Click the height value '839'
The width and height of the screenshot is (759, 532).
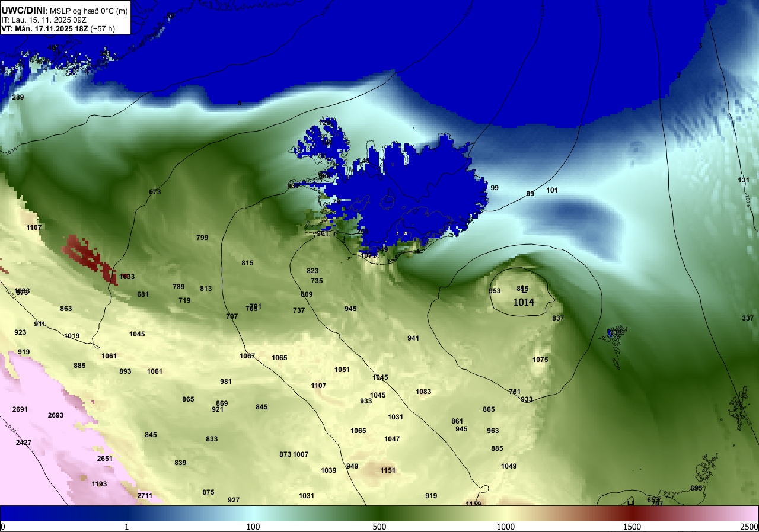tap(180, 463)
